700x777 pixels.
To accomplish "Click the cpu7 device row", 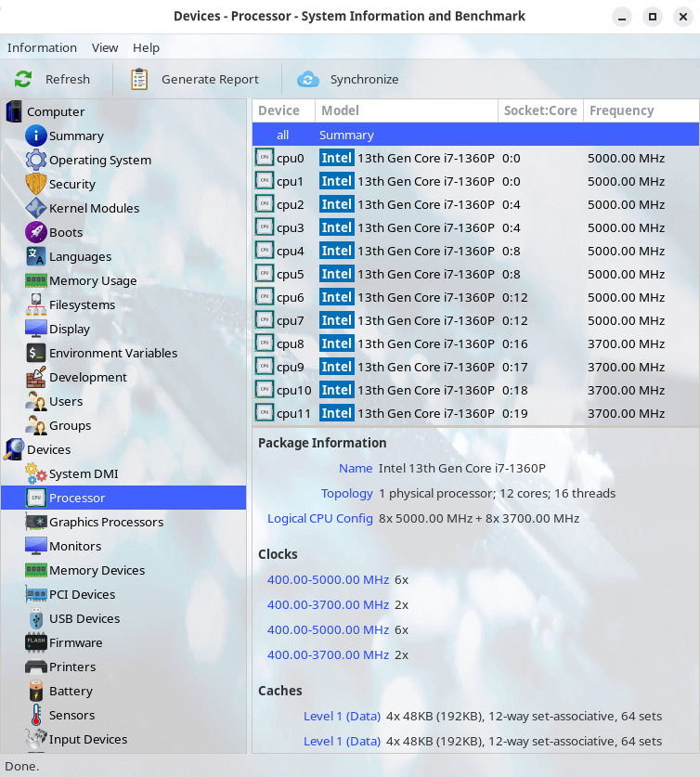I will [475, 320].
